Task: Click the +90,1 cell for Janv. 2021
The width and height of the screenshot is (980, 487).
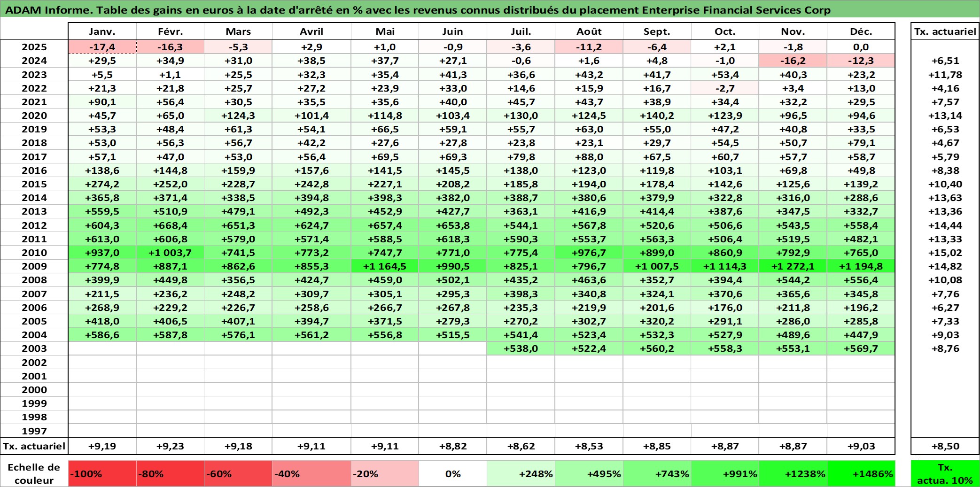Action: point(102,102)
